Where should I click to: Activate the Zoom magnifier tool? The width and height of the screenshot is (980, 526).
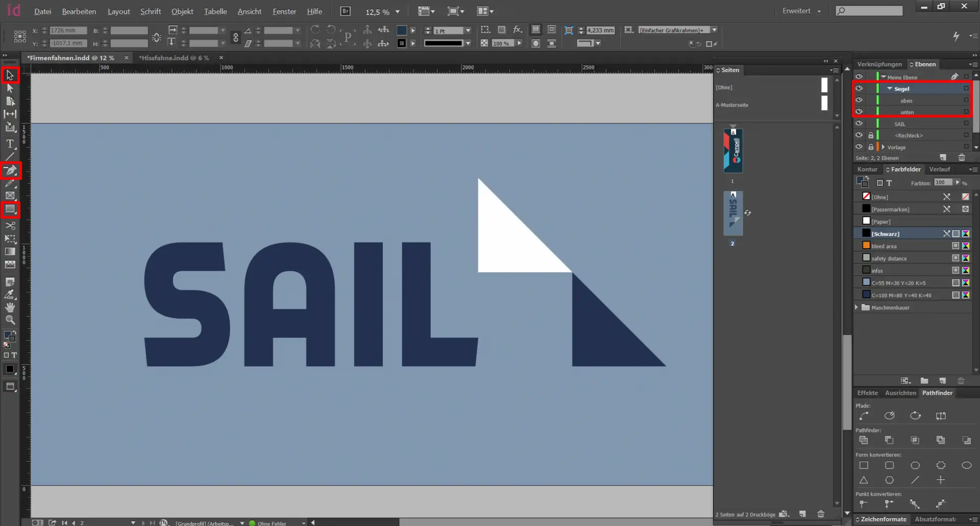click(10, 320)
